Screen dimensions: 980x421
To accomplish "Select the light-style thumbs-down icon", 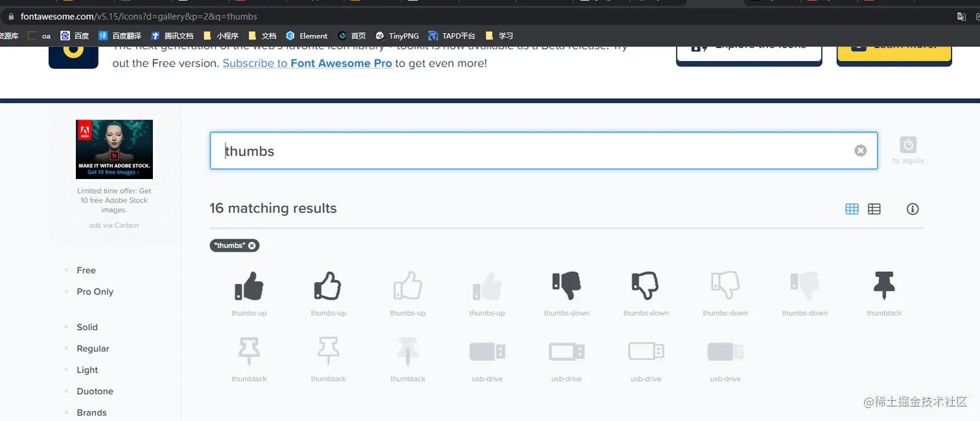I will 725,286.
